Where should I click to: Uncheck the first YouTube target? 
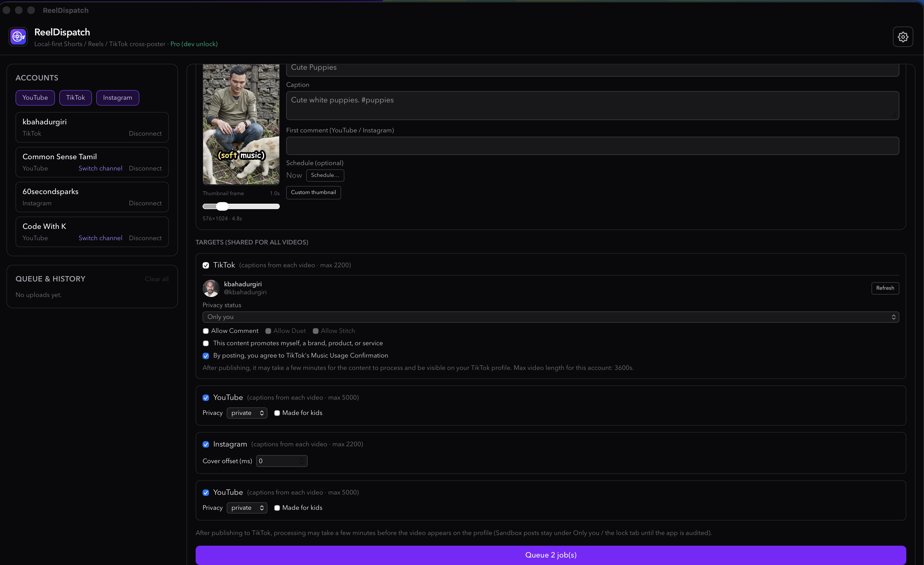[206, 398]
